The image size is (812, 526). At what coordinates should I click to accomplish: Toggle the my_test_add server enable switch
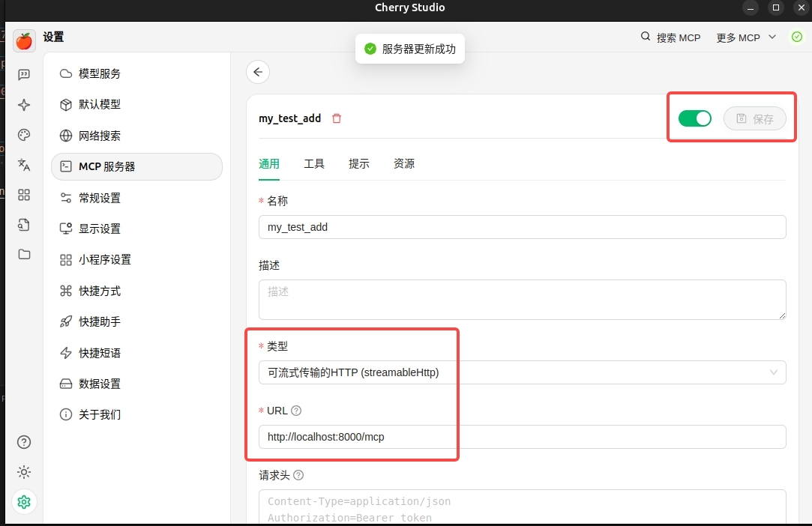click(694, 118)
